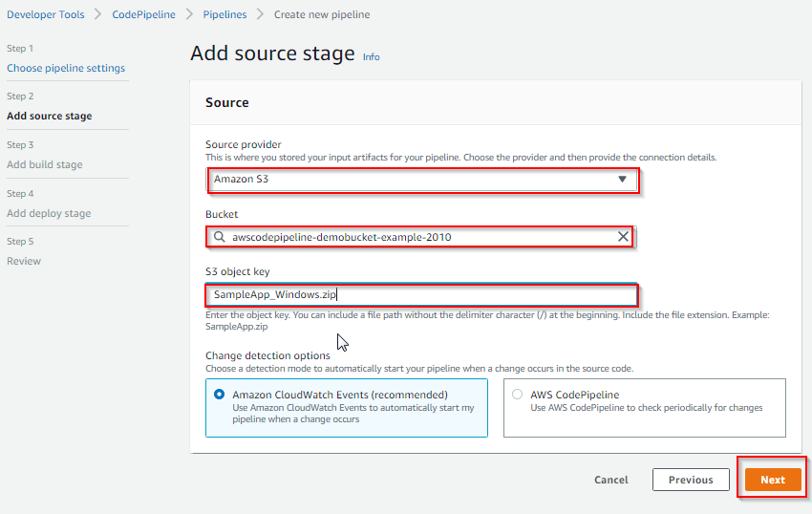
Task: Click the Next button
Action: tap(773, 480)
